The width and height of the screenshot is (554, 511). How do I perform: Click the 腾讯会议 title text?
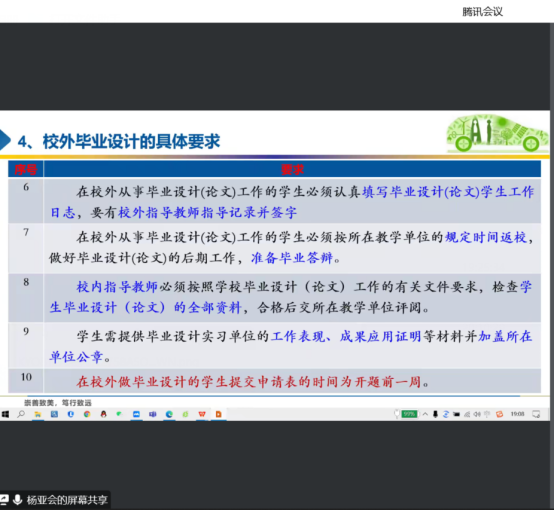click(482, 12)
